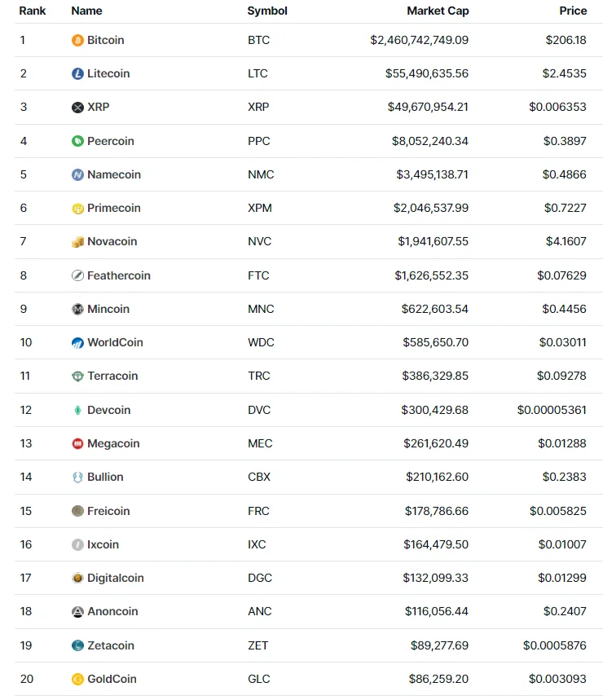
Task: Sort by the Price column header
Action: click(573, 11)
